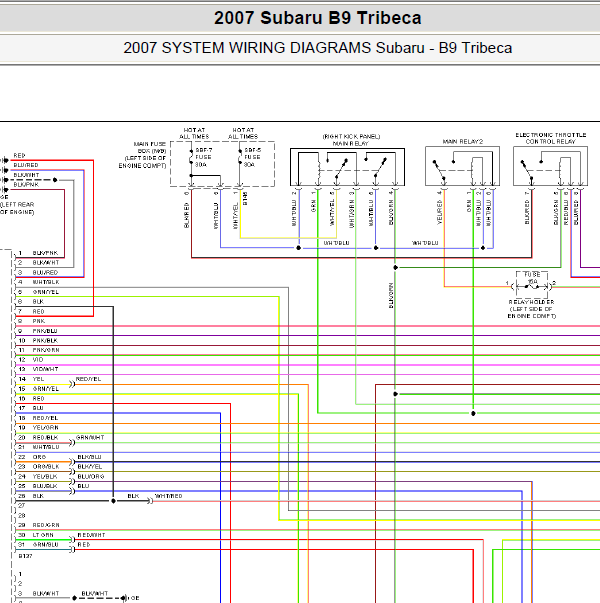
Task: Click the 'RED/YEL' wire label beside pin 14
Action: (88, 379)
